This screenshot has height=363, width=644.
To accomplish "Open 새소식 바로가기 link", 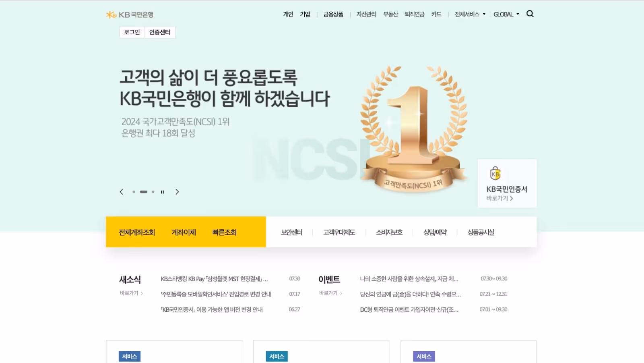I will pos(131,293).
